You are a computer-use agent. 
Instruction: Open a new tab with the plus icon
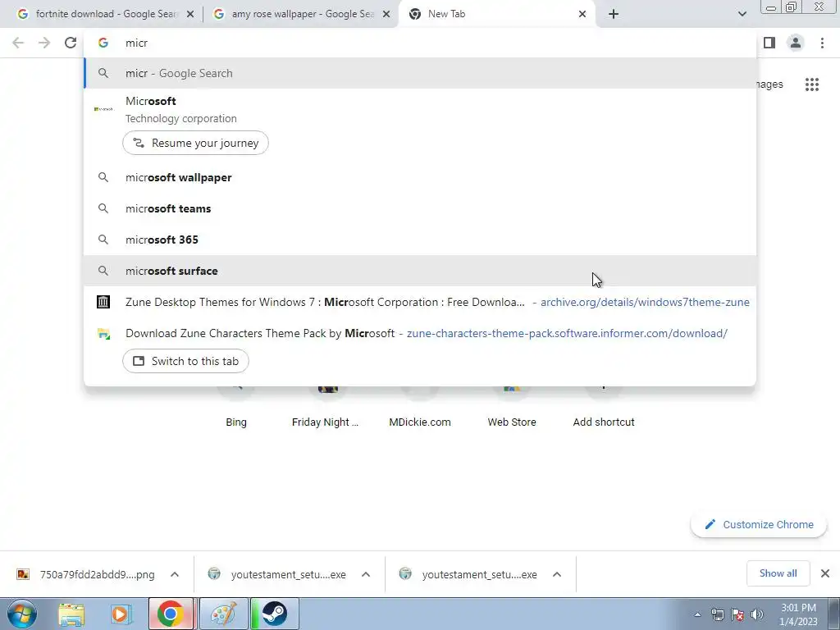(x=614, y=14)
